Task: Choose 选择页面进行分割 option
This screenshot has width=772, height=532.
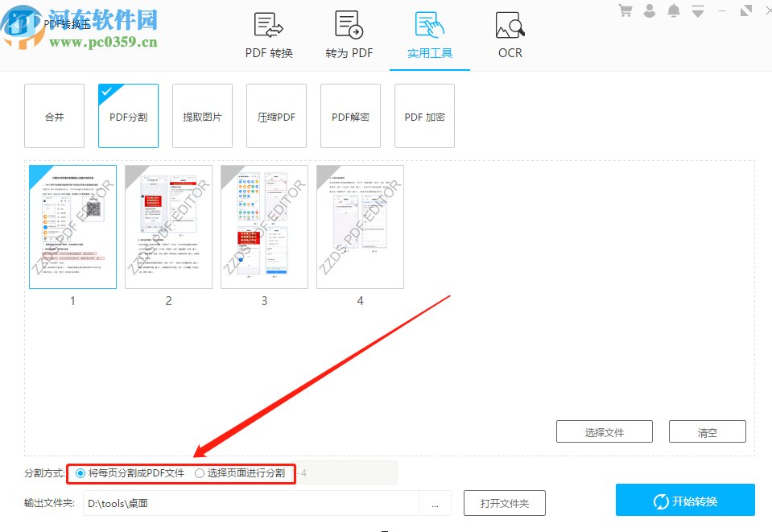Action: coord(240,473)
